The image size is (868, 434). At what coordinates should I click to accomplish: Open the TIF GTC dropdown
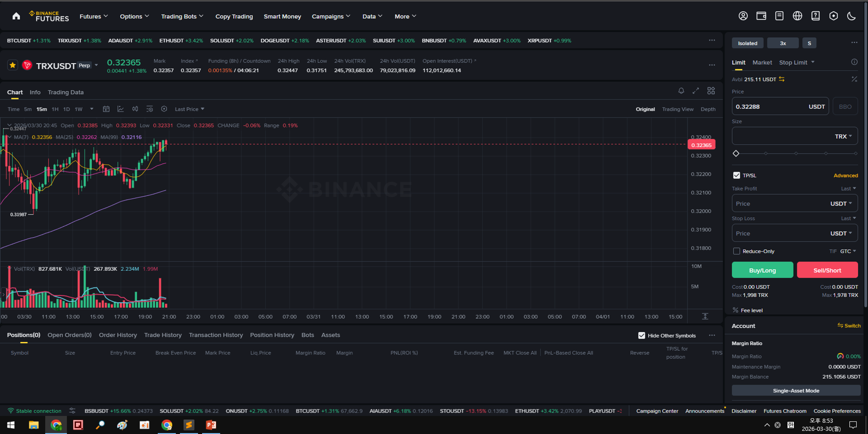[x=848, y=251]
